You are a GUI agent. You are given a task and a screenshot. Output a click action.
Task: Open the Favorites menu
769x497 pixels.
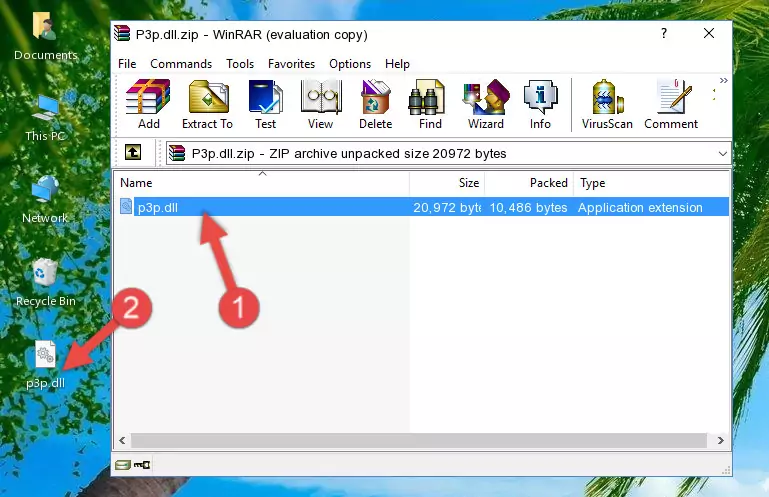tap(291, 64)
